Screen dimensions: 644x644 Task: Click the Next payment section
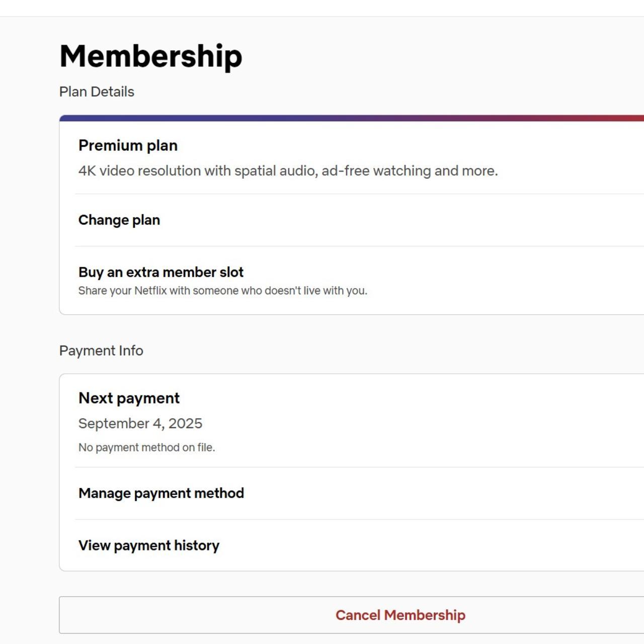[129, 397]
